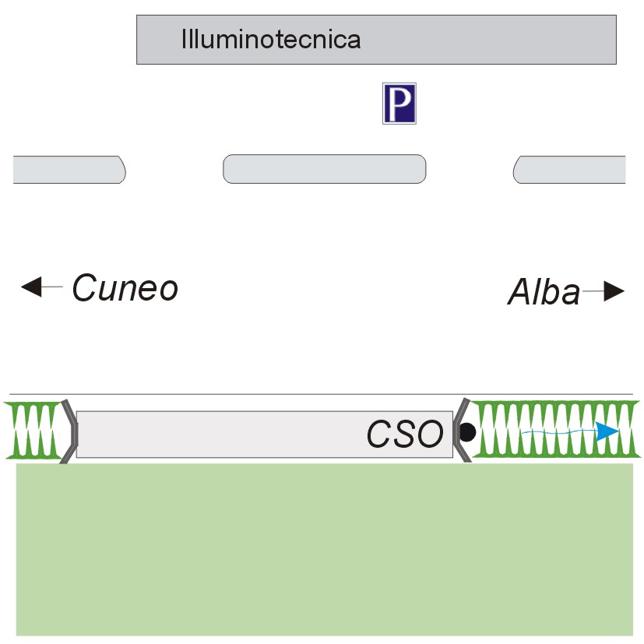Click the gray bracket left of CSO building
This screenshot has height=644, width=644.
tap(69, 431)
